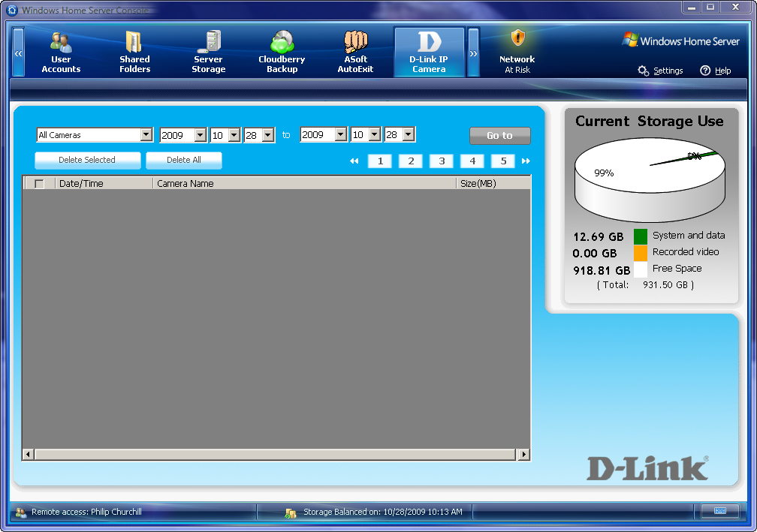Click the horizontal scrollbar left arrow
Screen dimensions: 757x532
pos(28,455)
